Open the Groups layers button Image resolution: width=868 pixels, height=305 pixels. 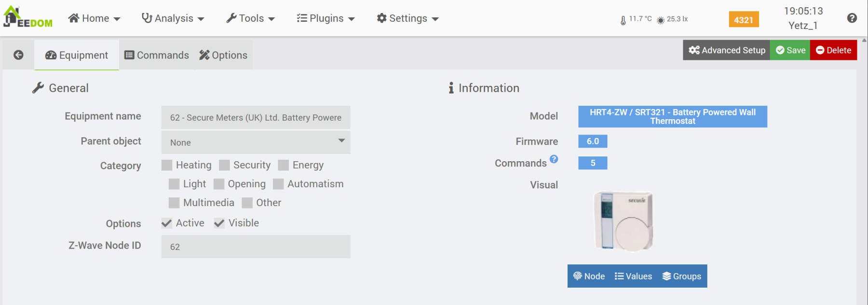click(x=681, y=276)
